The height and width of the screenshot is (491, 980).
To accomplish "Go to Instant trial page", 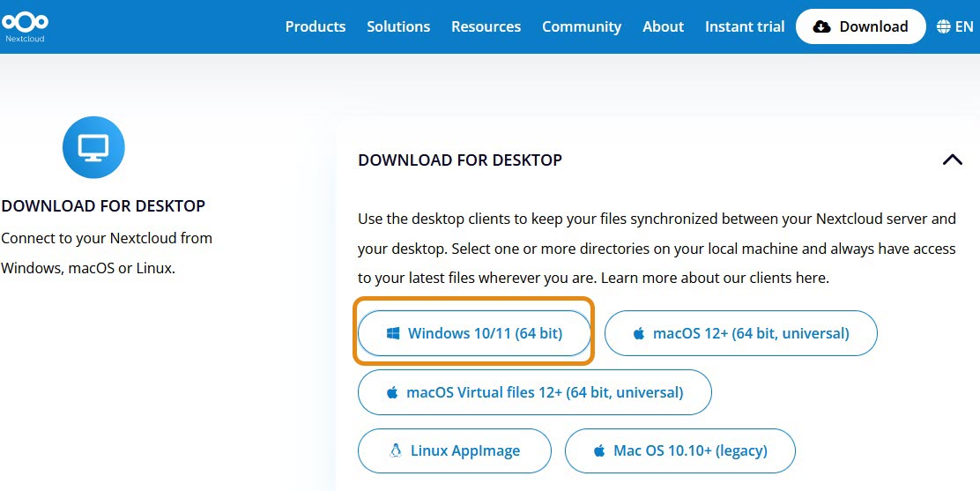I will (x=745, y=26).
